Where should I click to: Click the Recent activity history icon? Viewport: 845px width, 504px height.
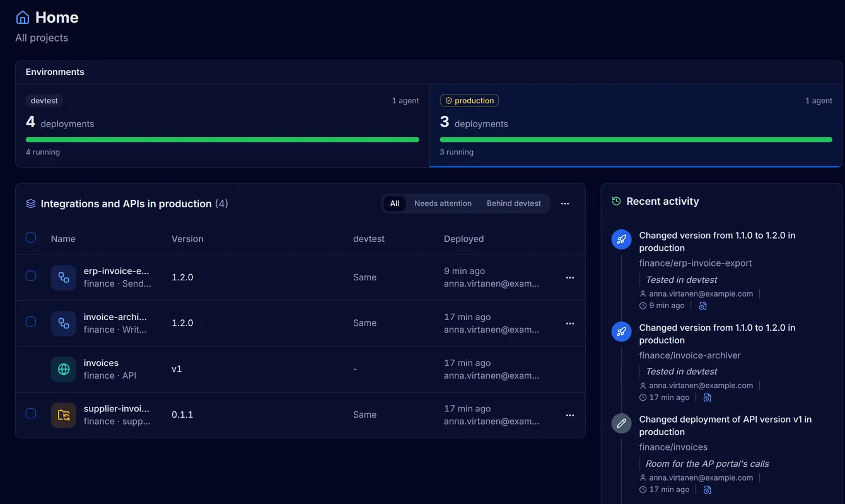(616, 201)
